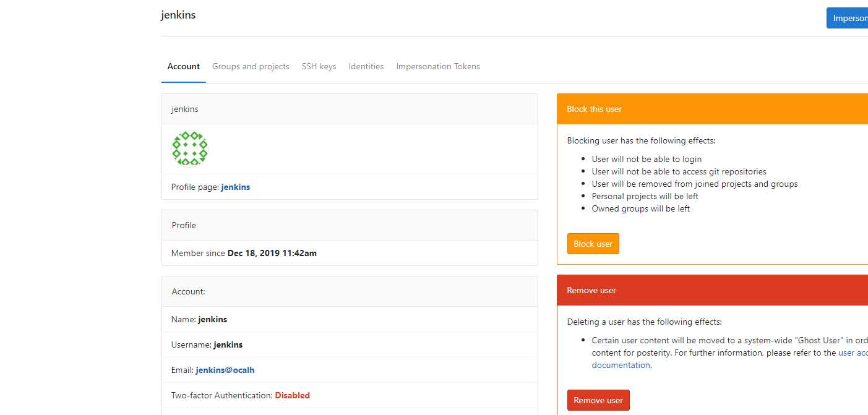Screen dimensions: 868x415
Task: Click the Impersonate button
Action: tap(847, 18)
